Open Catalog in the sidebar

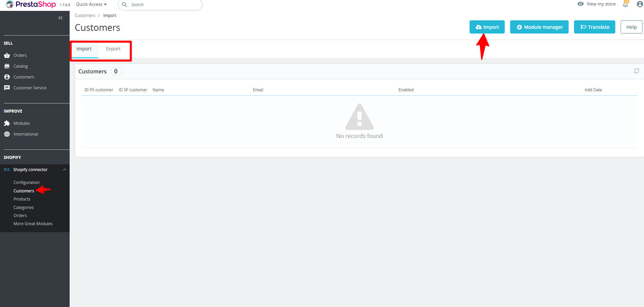[x=21, y=66]
